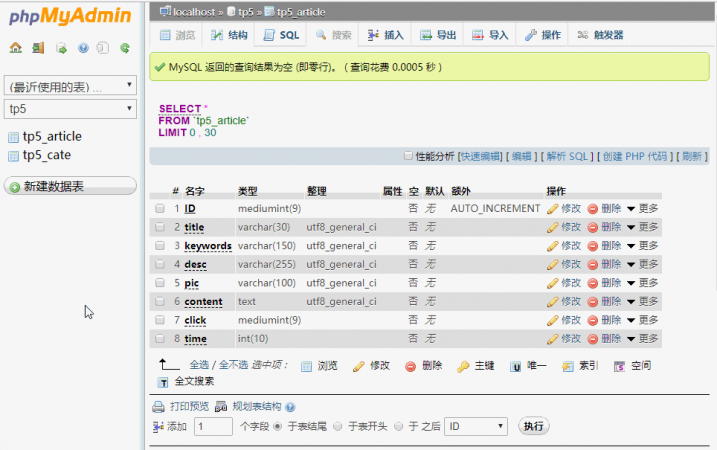Open the query window icon in sidebar
The height and width of the screenshot is (450, 717).
click(61, 48)
